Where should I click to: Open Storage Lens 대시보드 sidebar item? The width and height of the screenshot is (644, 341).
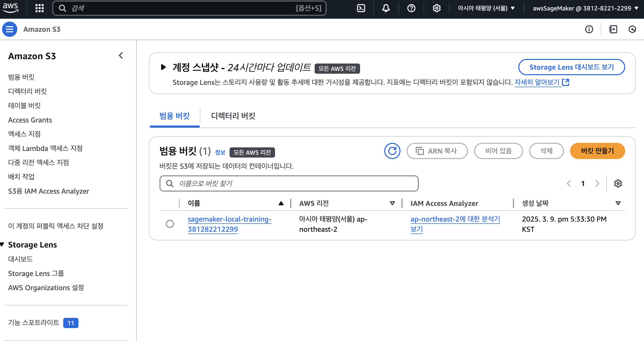pyautogui.click(x=20, y=259)
